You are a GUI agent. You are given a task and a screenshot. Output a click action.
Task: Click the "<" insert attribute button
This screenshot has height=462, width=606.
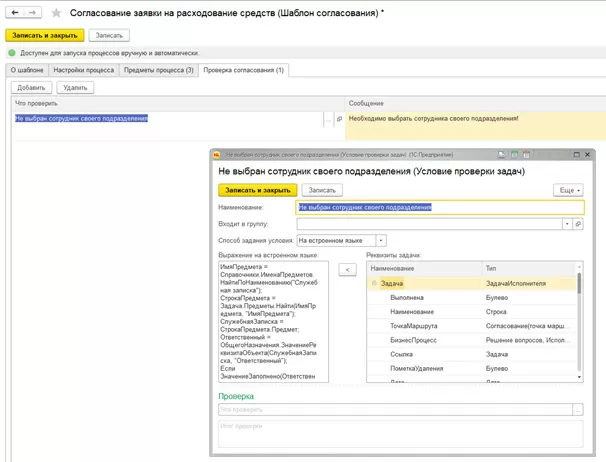pos(346,269)
